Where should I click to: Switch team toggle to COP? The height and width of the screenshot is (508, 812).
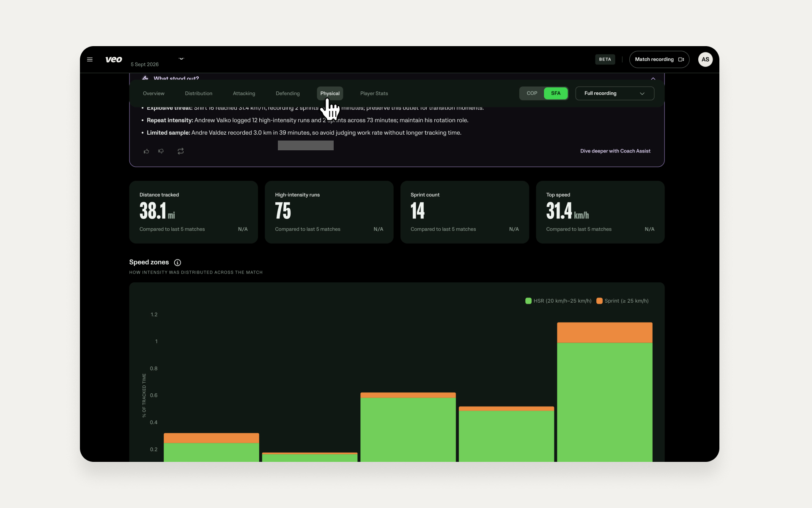[532, 93]
